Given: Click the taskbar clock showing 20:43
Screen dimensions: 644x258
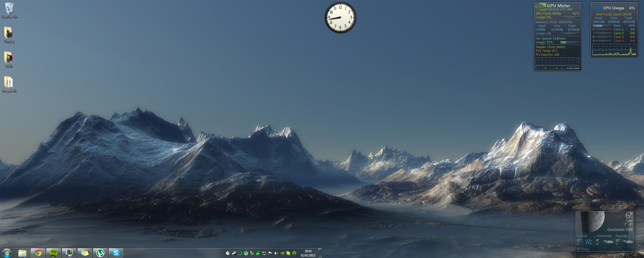Looking at the screenshot, I should [308, 253].
